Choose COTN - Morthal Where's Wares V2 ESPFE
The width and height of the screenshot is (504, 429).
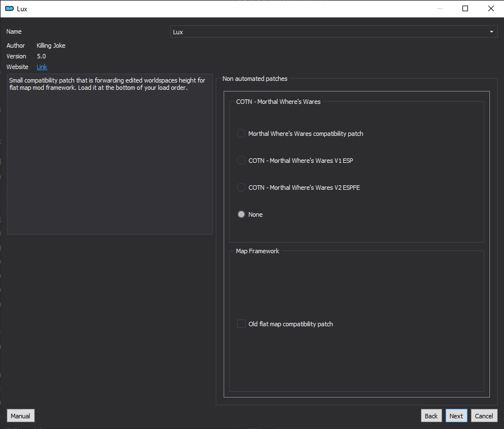click(298, 188)
